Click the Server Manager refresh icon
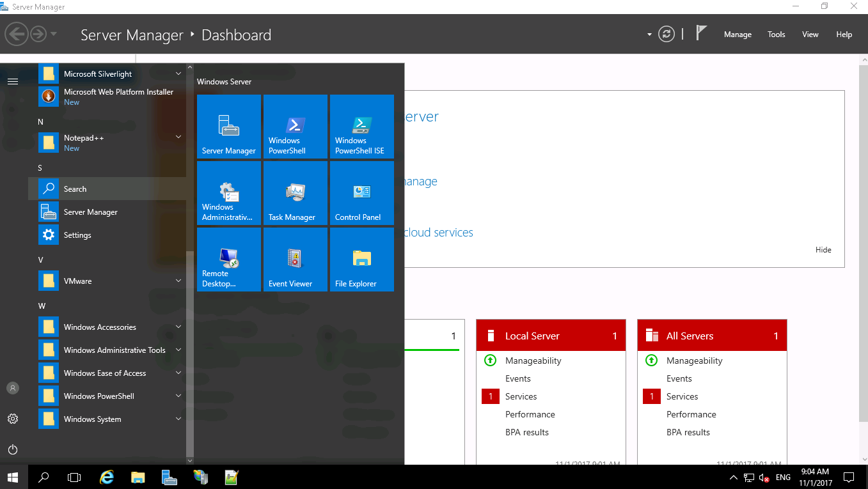 coord(667,35)
